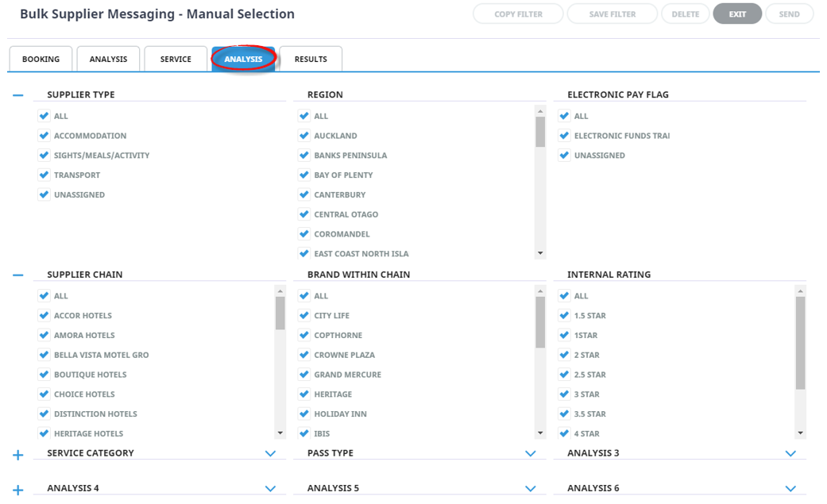Image resolution: width=827 pixels, height=504 pixels.
Task: Collapse the Supplier Type row using minus icon
Action: click(18, 95)
